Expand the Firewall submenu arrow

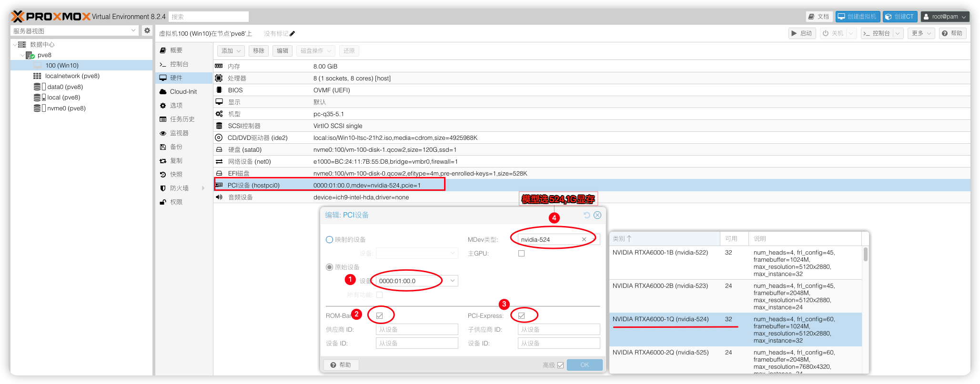pyautogui.click(x=203, y=188)
